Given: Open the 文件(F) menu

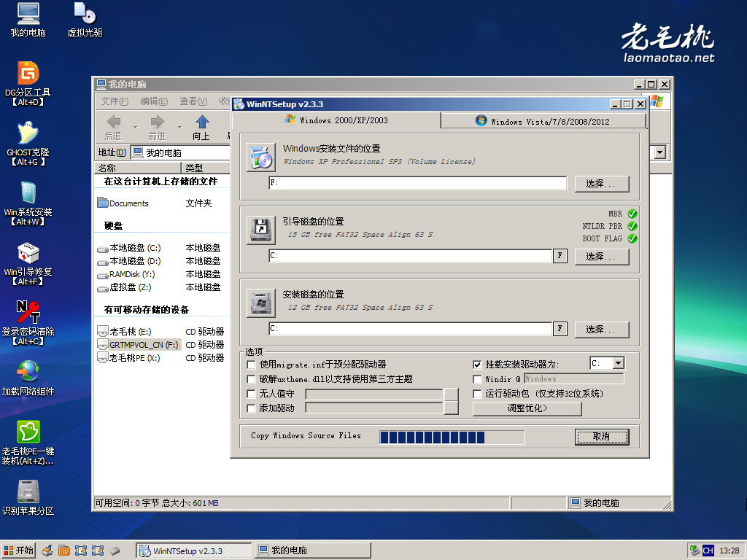Looking at the screenshot, I should [x=115, y=101].
